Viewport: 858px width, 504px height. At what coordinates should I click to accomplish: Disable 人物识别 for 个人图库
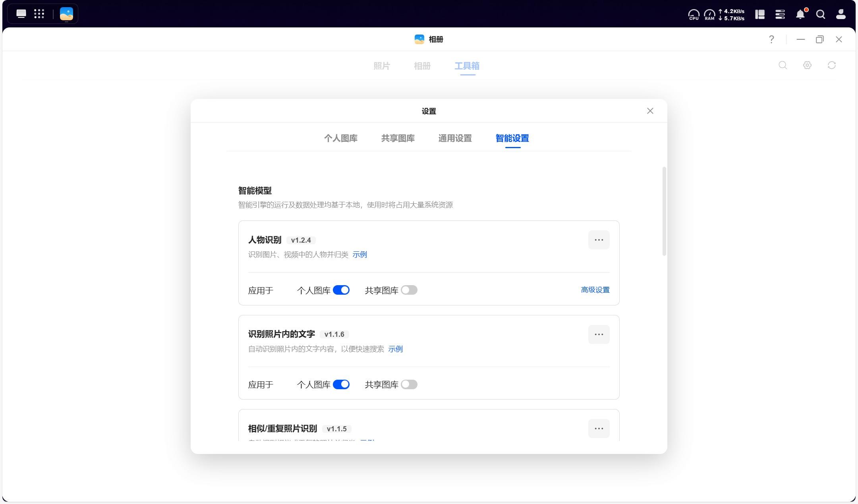point(341,290)
